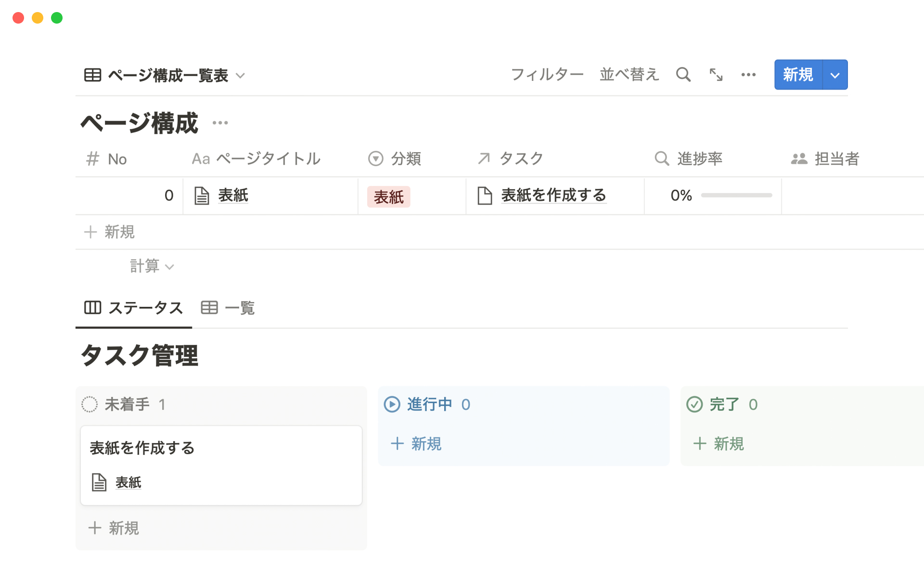This screenshot has width=924, height=578.
Task: Open the dropdown arrow beside blue 新規 button
Action: tap(835, 75)
